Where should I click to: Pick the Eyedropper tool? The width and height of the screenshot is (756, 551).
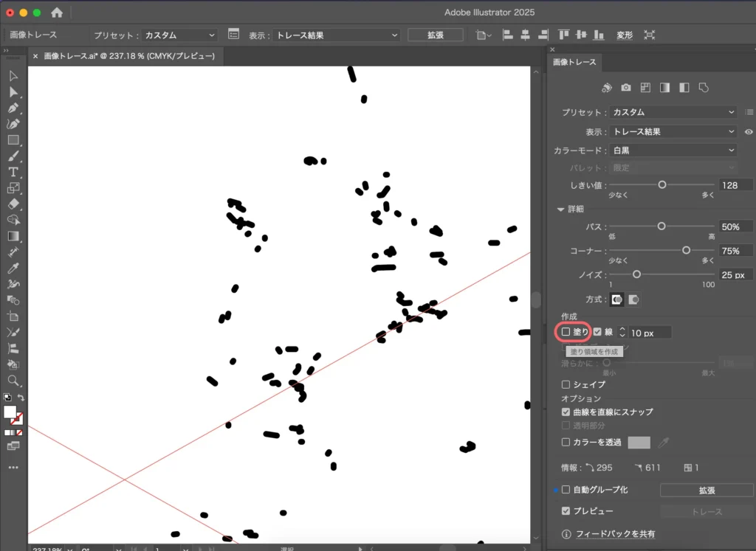coord(13,268)
